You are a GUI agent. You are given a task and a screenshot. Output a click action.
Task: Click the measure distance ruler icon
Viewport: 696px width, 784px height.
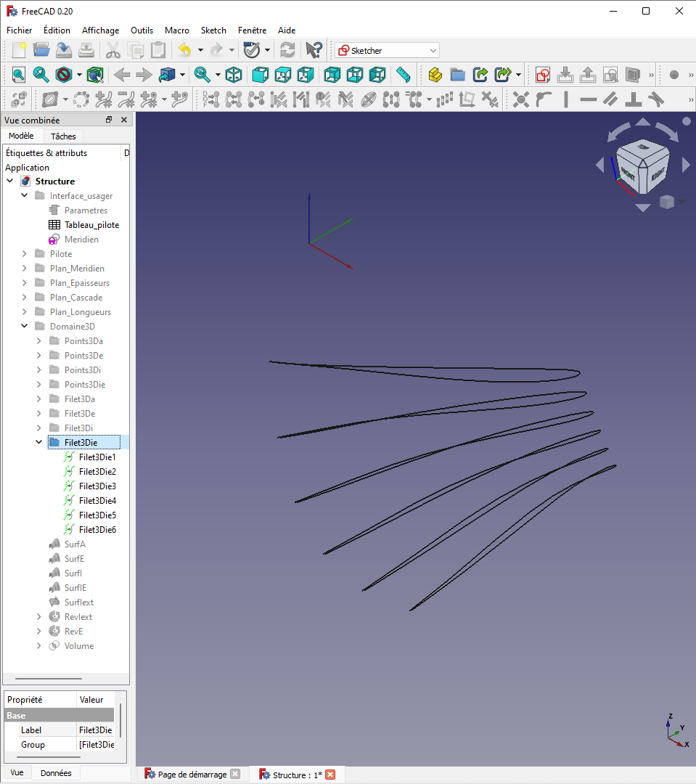404,75
